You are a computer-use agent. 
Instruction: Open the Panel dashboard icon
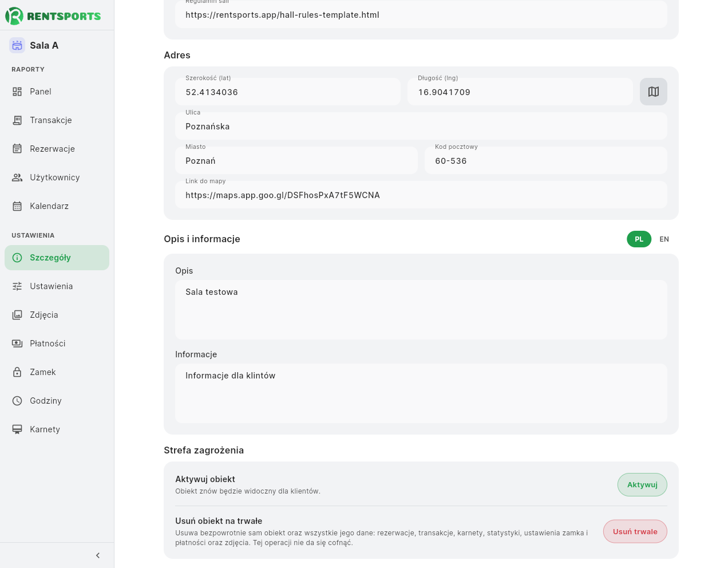[17, 92]
